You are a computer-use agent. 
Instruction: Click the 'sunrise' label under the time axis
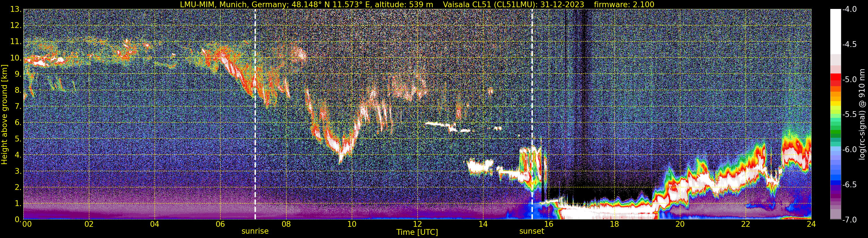pyautogui.click(x=255, y=231)
